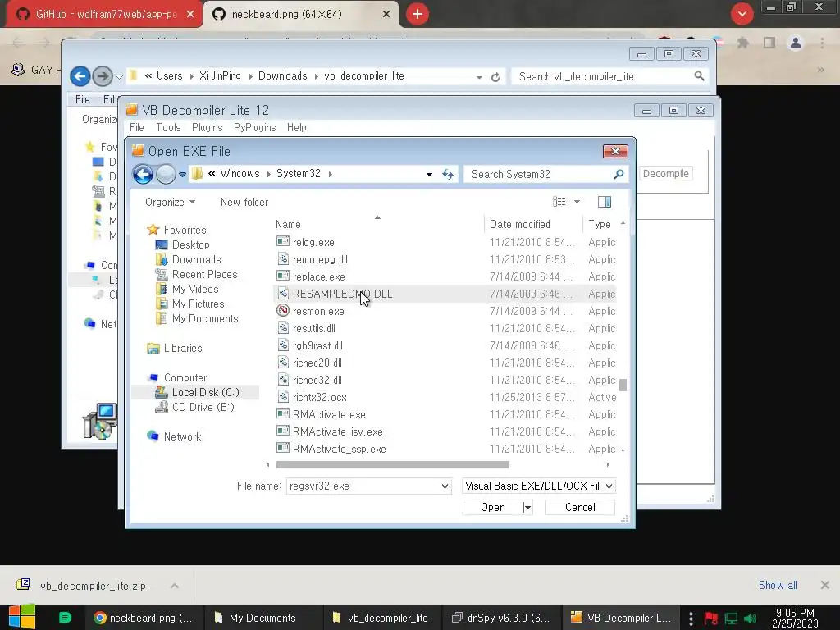Screen dimensions: 840x630
Task: Click the New folder button
Action: pos(244,202)
